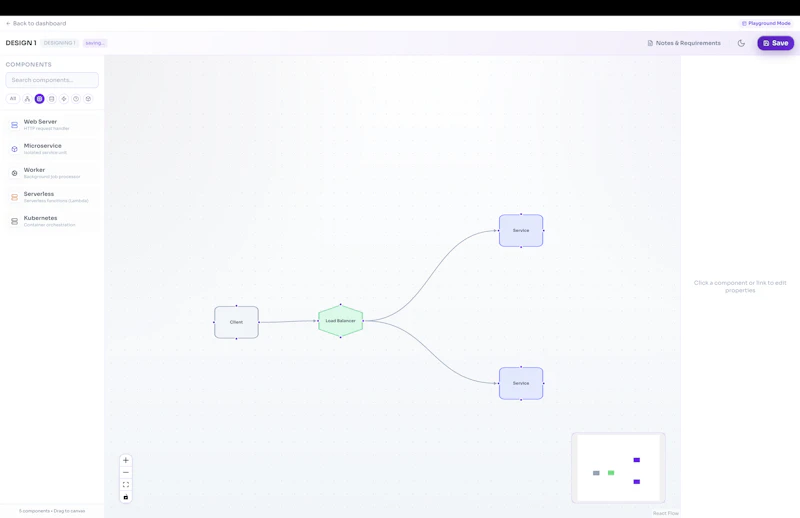Open Playground Mode
Screen dimensions: 800x518
pos(766,23)
